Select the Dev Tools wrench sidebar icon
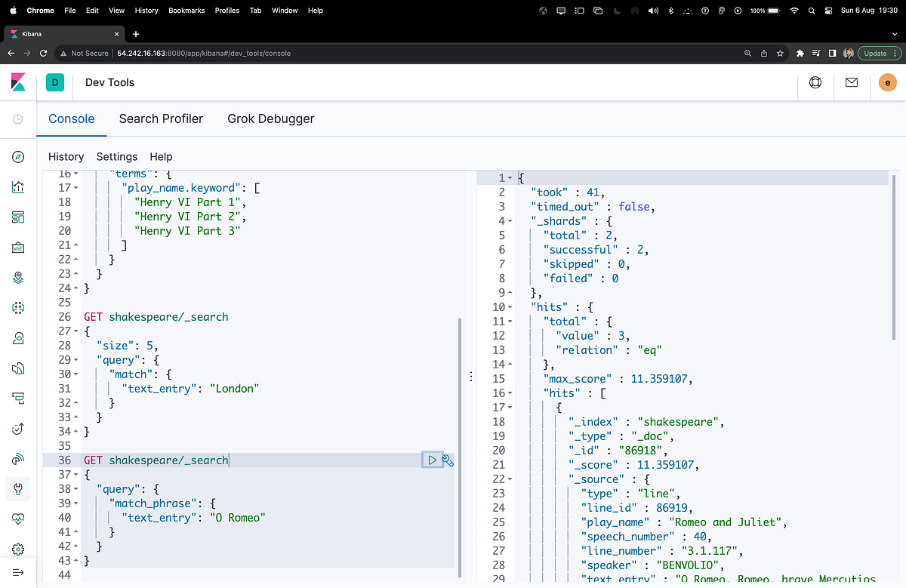906x588 pixels. (x=18, y=488)
